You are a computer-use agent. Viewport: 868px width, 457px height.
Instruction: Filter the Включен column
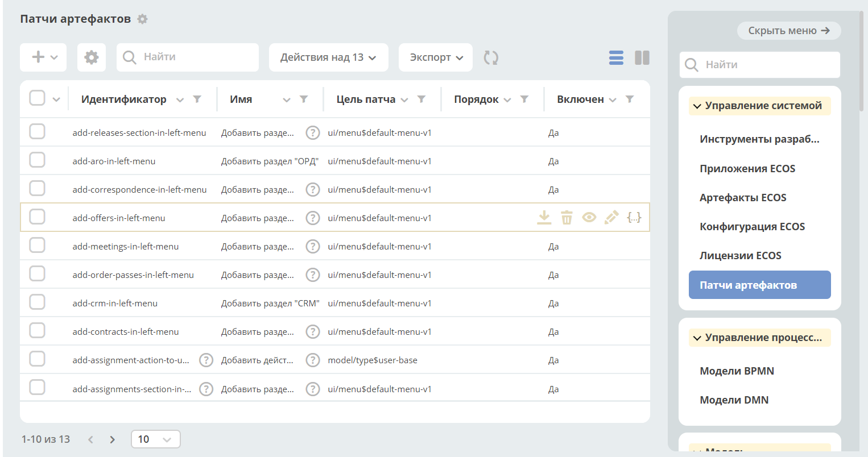[x=630, y=99]
